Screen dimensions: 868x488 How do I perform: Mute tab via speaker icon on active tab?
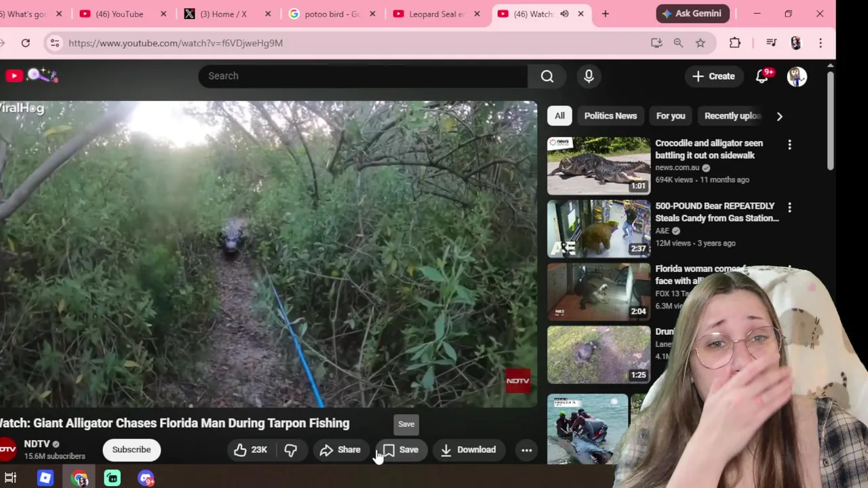click(564, 14)
